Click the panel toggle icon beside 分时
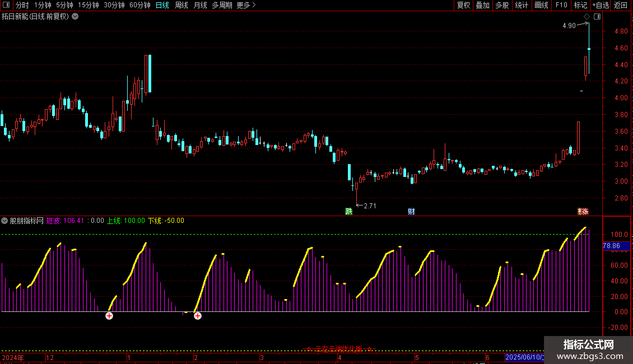Image resolution: width=633 pixels, height=364 pixels. click(x=6, y=5)
